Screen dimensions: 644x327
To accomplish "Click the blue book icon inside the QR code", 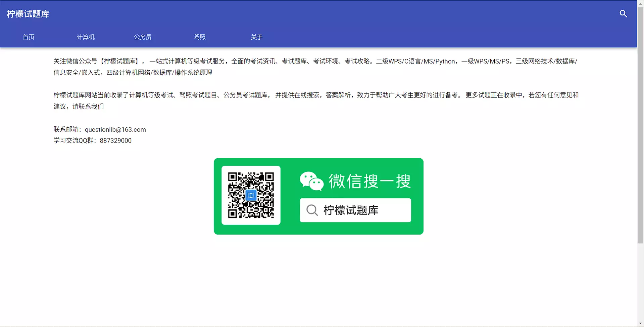I will pos(251,195).
